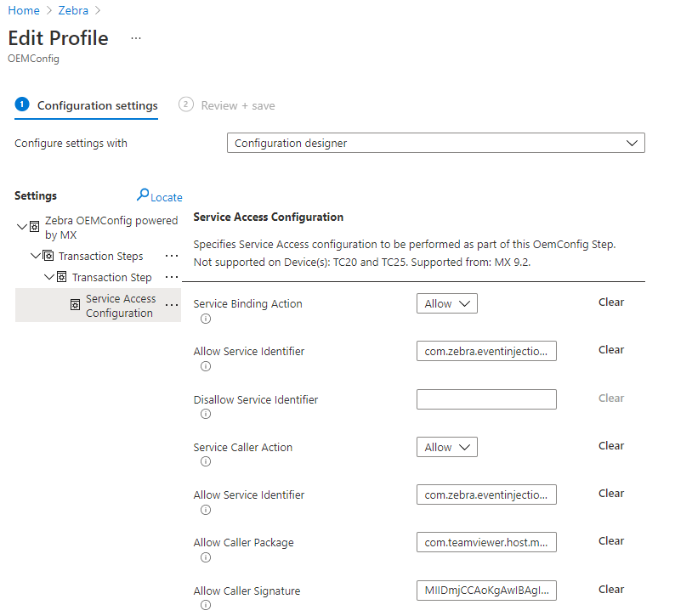Click info icon under Allow Caller Package

(205, 557)
